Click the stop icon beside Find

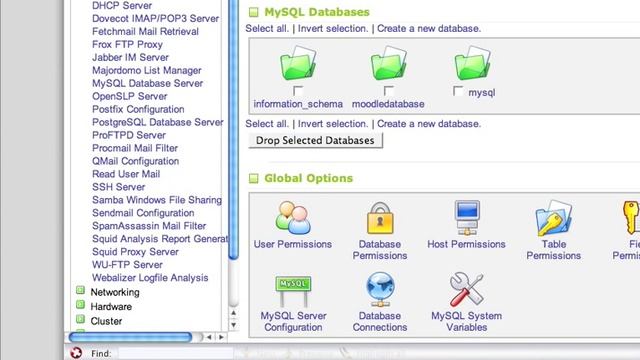[76, 353]
